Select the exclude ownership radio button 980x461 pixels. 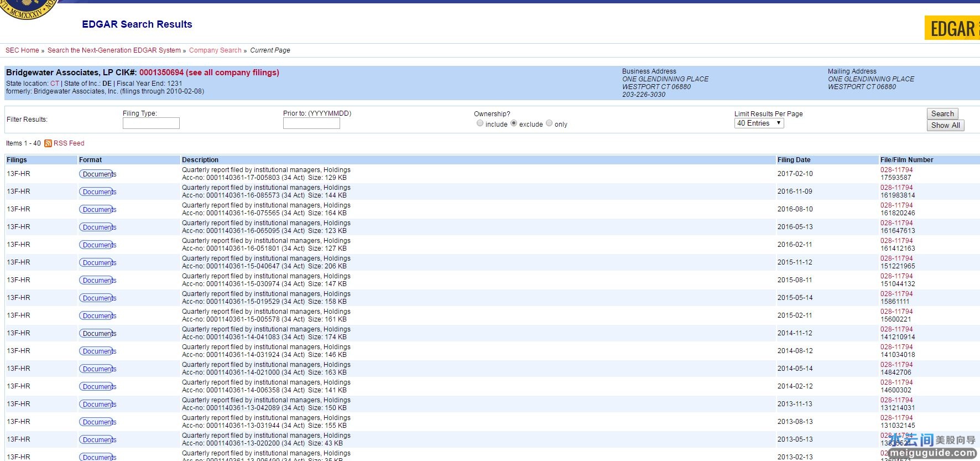click(514, 123)
